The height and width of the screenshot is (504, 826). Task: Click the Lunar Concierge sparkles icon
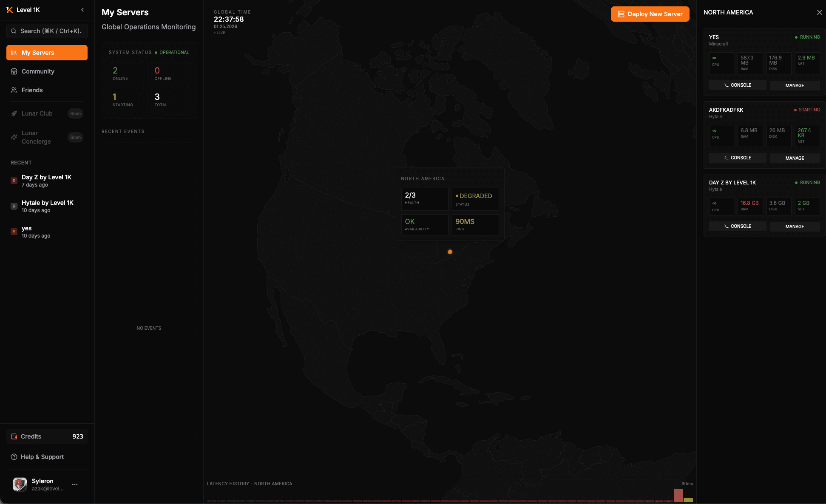(14, 137)
